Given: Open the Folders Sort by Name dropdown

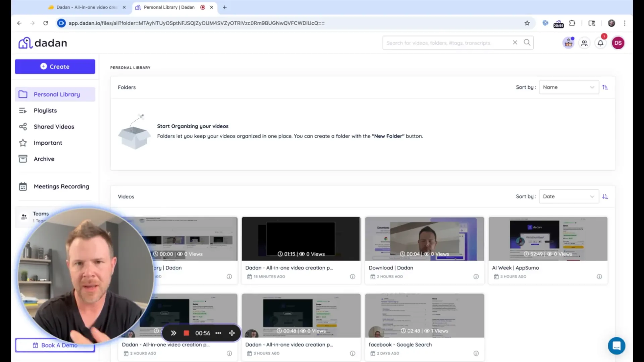Looking at the screenshot, I should coord(569,87).
